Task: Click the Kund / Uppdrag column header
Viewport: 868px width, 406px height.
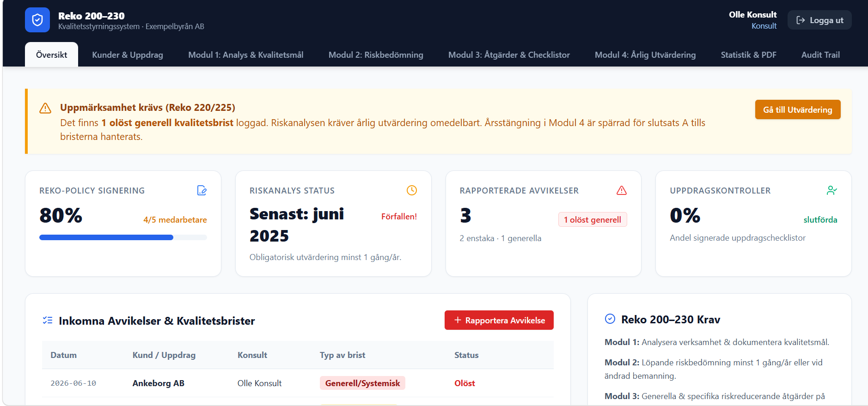Action: click(x=164, y=355)
